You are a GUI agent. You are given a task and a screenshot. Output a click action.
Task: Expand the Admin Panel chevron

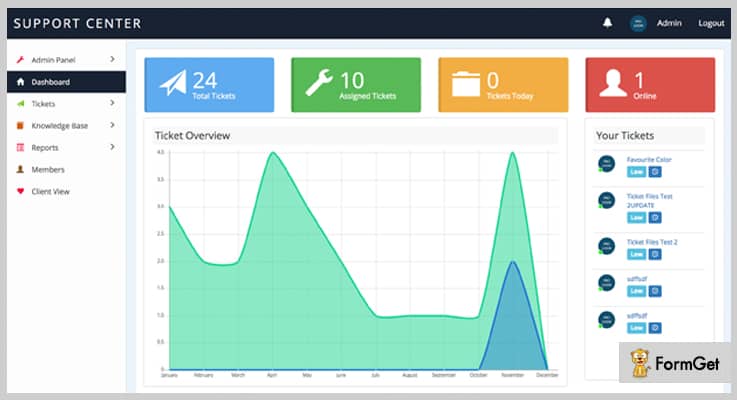[112, 59]
